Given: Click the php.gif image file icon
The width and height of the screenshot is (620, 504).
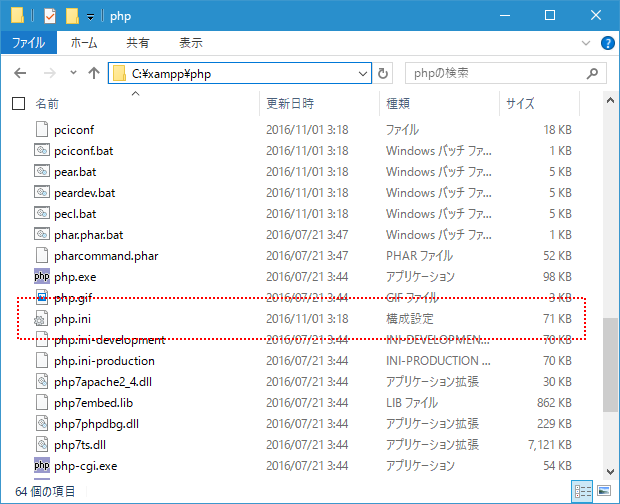Looking at the screenshot, I should click(42, 297).
